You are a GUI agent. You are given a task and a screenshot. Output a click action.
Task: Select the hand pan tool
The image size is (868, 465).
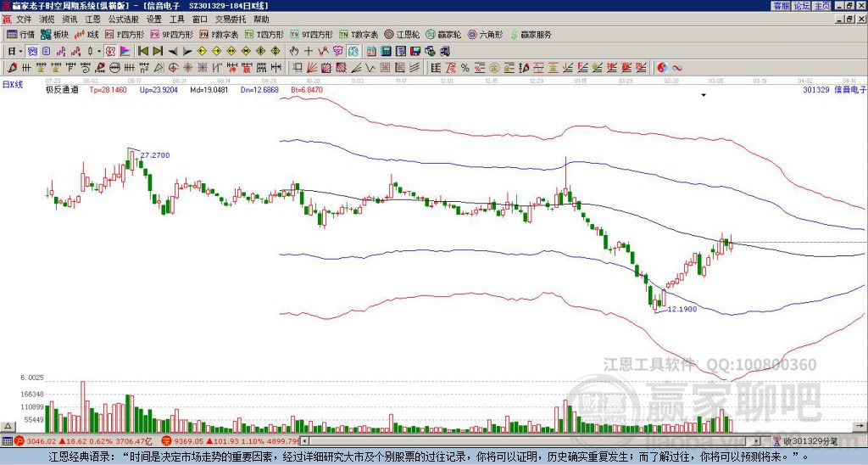coord(293,52)
